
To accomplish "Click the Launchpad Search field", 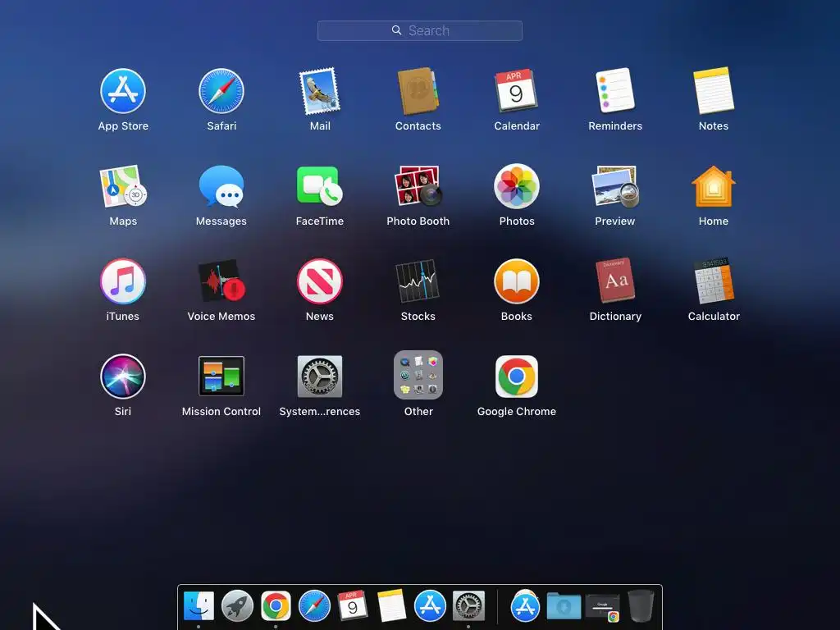I will pos(420,30).
